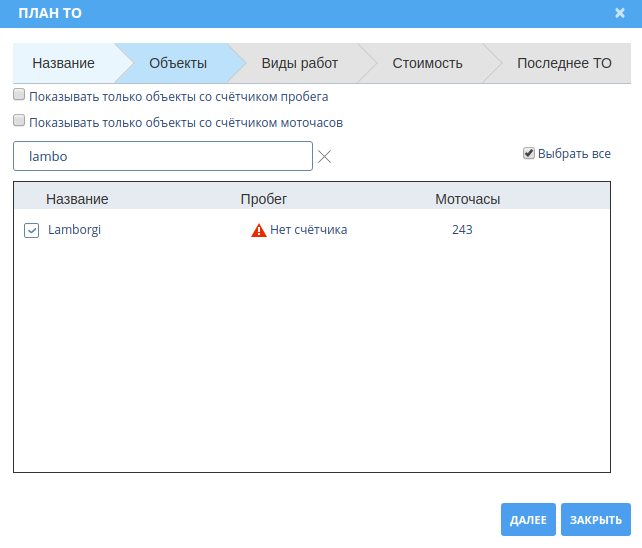Click the Моточасы column header

coord(467,199)
